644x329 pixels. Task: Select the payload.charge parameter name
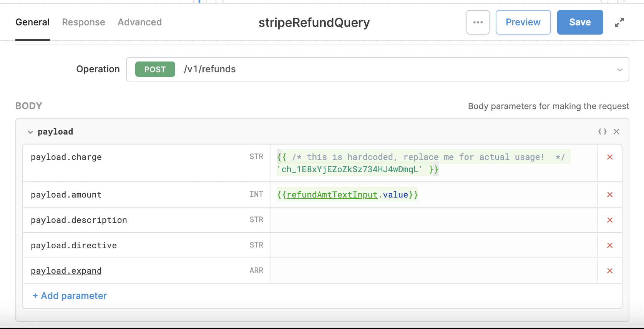[x=66, y=157]
